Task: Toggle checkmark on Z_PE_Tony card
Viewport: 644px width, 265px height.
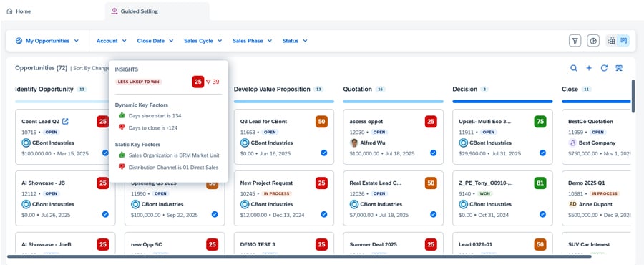Action: pyautogui.click(x=542, y=214)
